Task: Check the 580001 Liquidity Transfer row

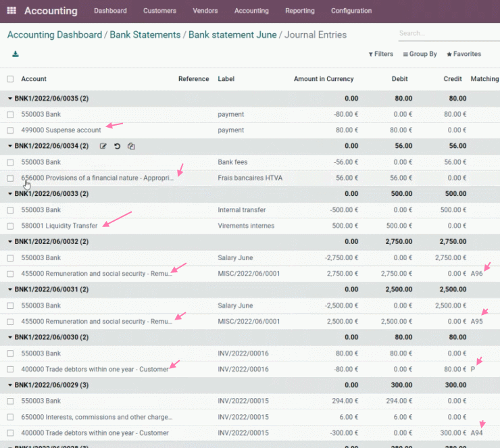Action: (x=10, y=226)
